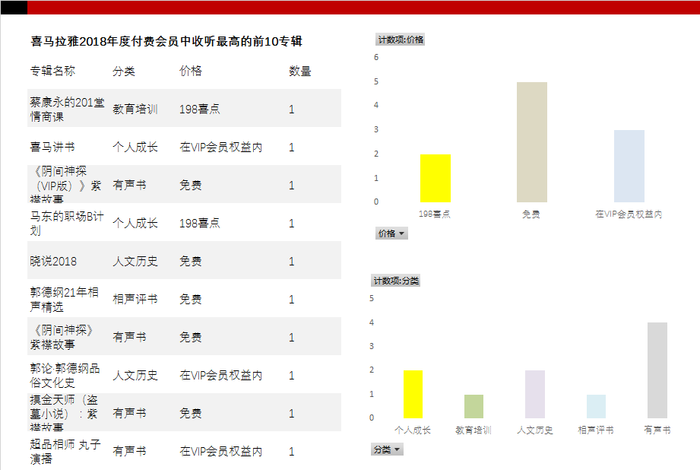Select the green 教育培训 bar
700x470 pixels.
[474, 406]
